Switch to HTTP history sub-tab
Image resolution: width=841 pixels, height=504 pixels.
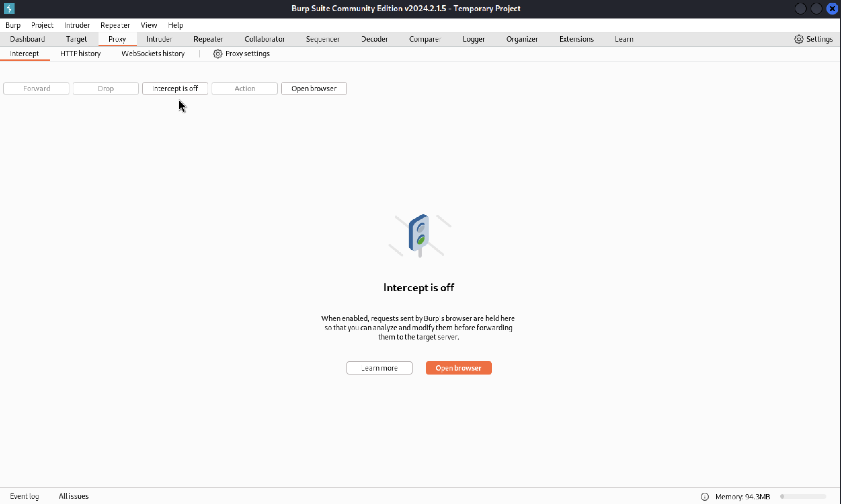(x=80, y=54)
